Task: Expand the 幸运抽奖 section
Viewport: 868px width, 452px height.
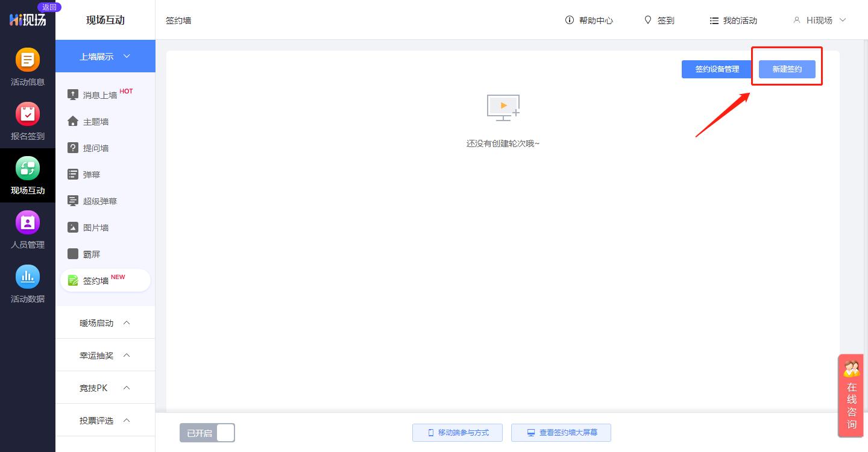Action: click(x=105, y=355)
